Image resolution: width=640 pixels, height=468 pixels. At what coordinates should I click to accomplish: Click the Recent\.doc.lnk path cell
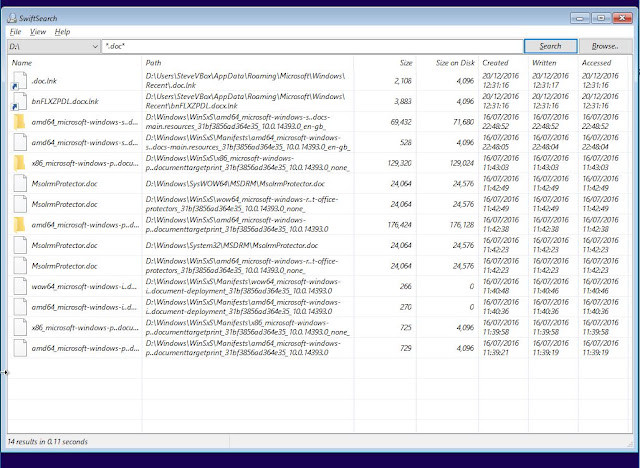[245, 80]
